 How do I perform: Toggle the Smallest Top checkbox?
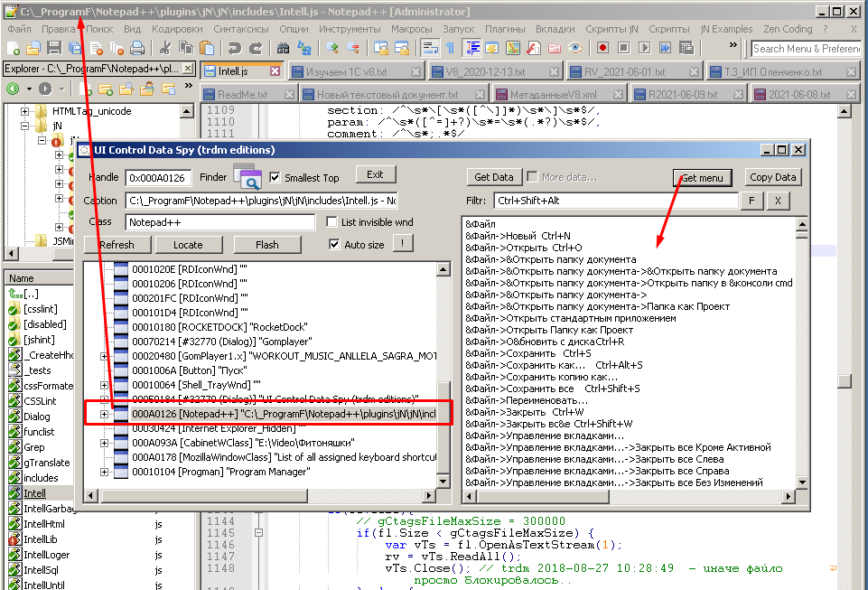[x=275, y=177]
